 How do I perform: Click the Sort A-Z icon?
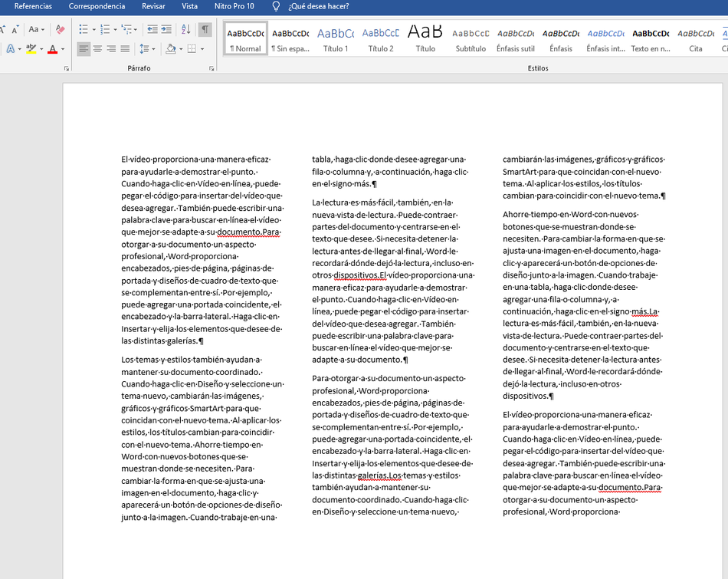[185, 30]
